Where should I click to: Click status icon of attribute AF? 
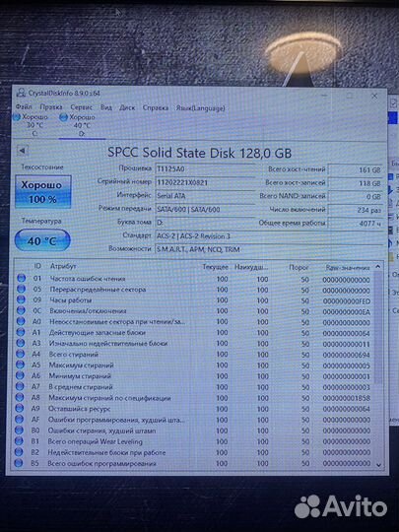20,420
